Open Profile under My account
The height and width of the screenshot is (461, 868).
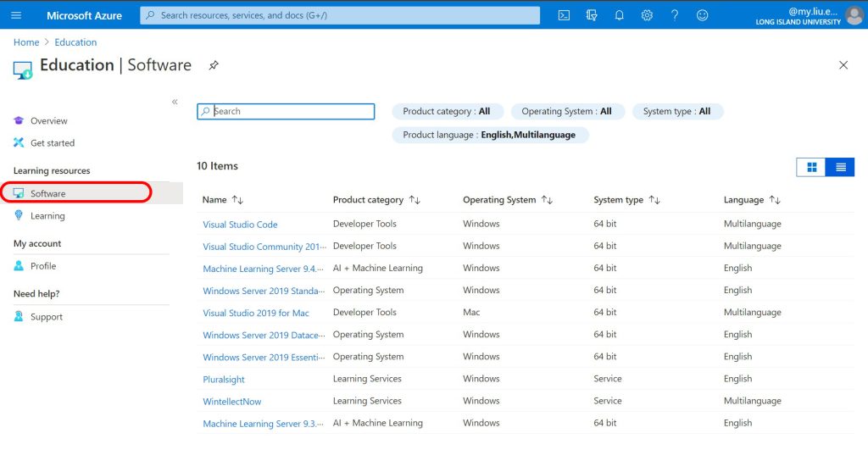click(x=43, y=266)
